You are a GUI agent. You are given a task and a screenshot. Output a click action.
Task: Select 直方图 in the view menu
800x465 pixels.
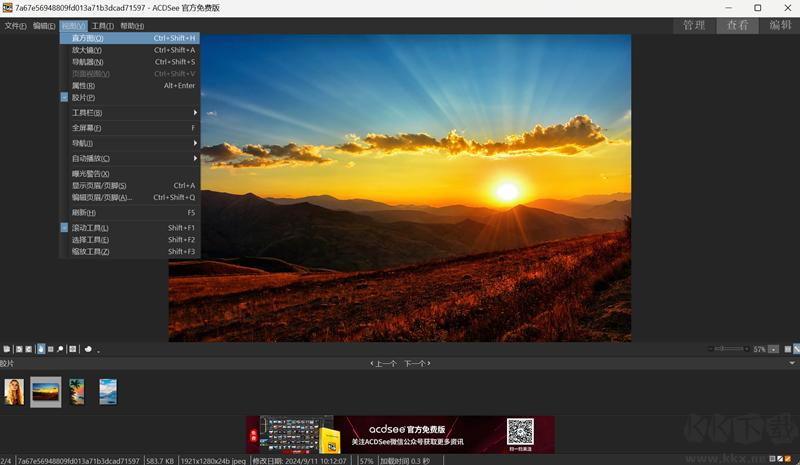click(130, 38)
